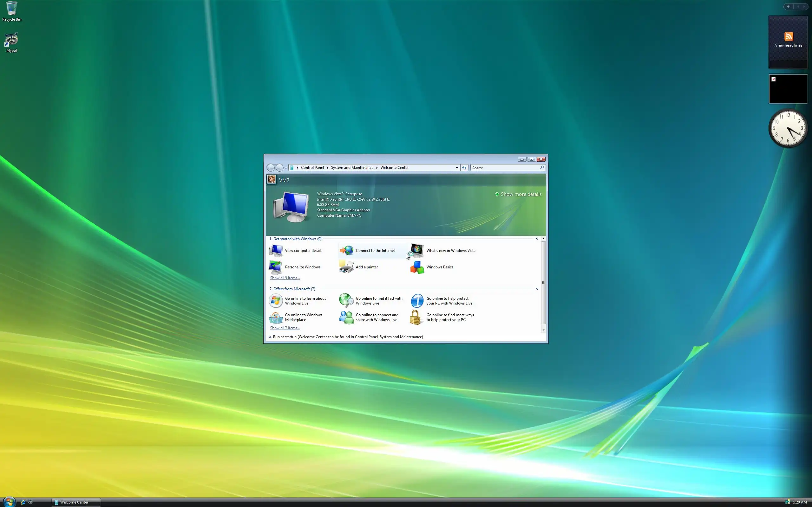
Task: Open Connect to the Internet icon
Action: 346,250
